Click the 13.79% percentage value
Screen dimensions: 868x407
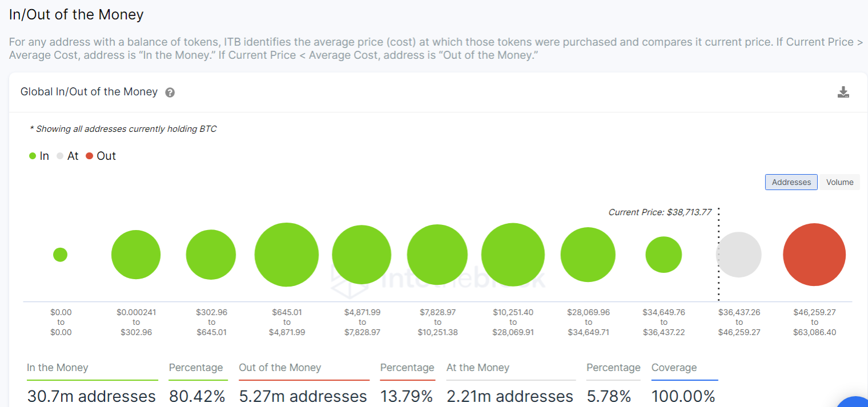[x=407, y=396]
